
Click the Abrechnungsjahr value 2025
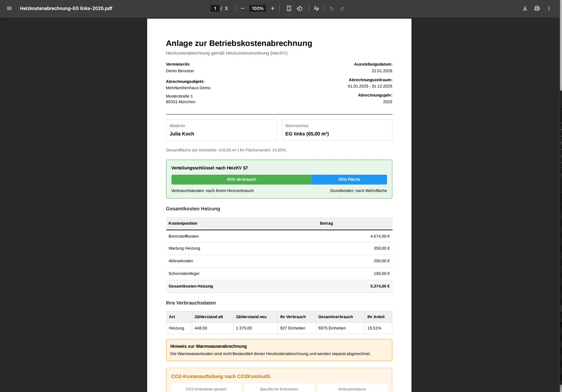pyautogui.click(x=388, y=102)
